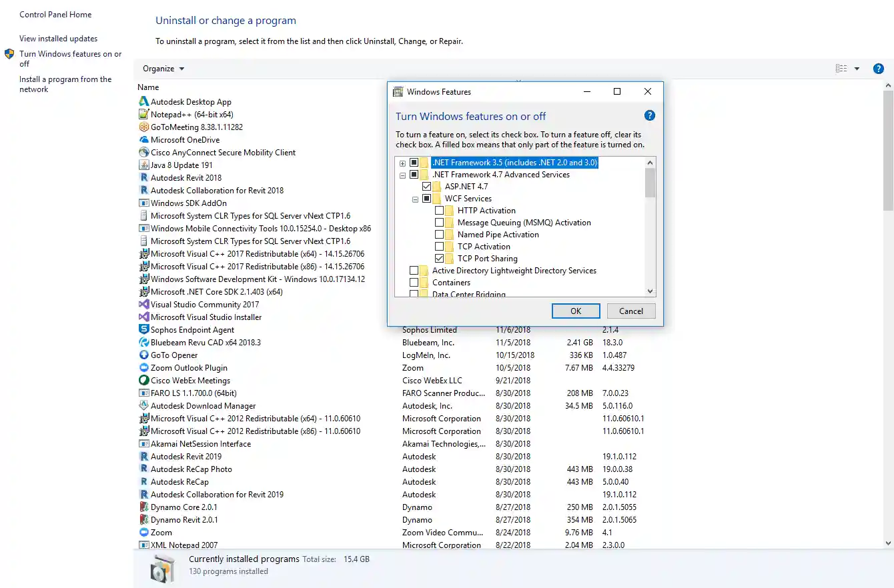Collapse the WCF Services tree node
The width and height of the screenshot is (894, 588).
[x=415, y=198]
